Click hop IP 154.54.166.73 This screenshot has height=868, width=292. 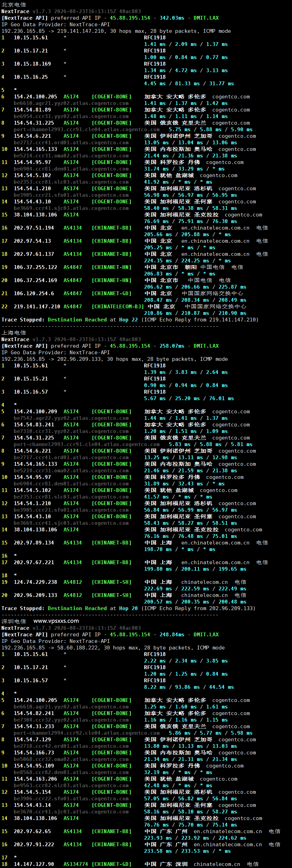(34, 753)
